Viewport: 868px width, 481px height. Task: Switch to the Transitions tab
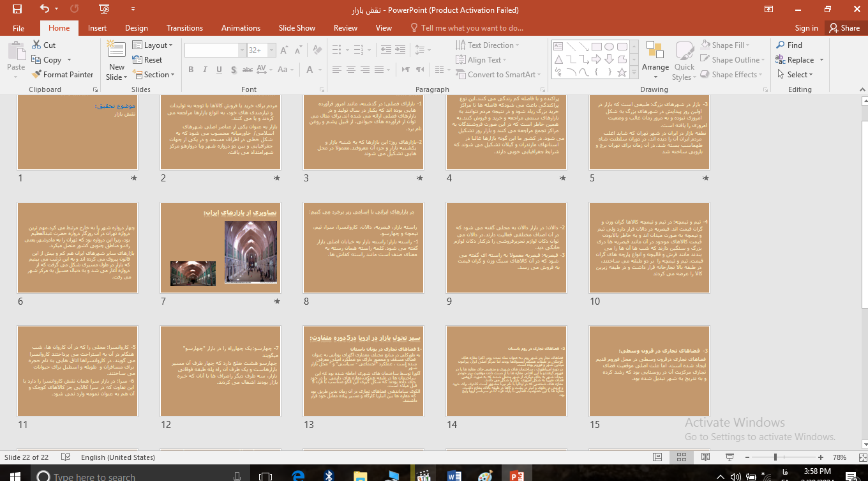pyautogui.click(x=184, y=28)
